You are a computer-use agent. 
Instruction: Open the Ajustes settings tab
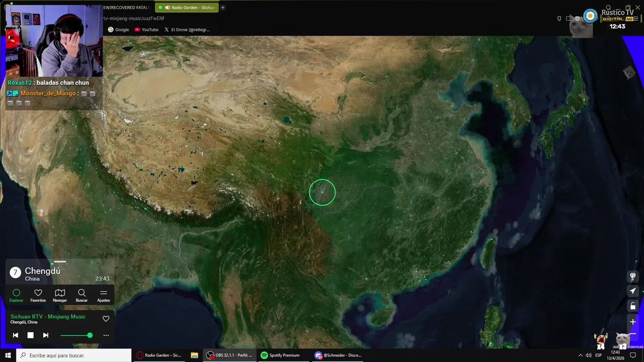(104, 296)
